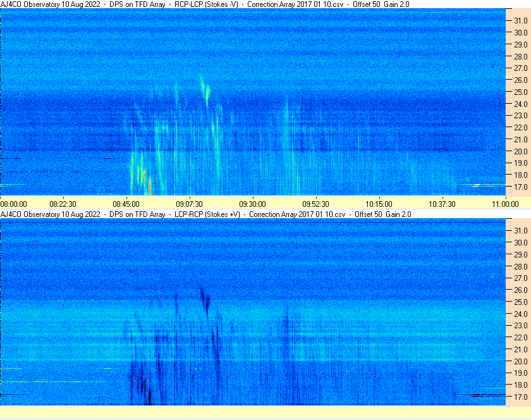
Task: Select 24.0 on the Stokes +V frequency axis
Action: click(521, 314)
